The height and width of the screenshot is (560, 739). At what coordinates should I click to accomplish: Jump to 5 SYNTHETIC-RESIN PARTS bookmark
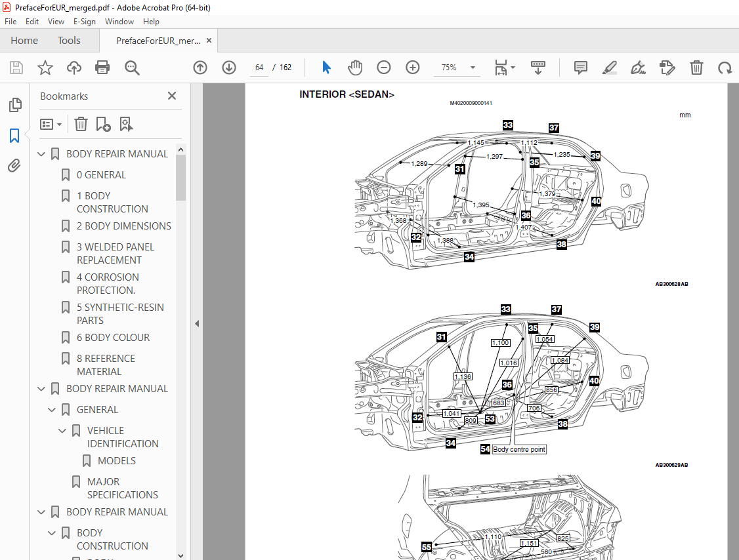(x=120, y=313)
